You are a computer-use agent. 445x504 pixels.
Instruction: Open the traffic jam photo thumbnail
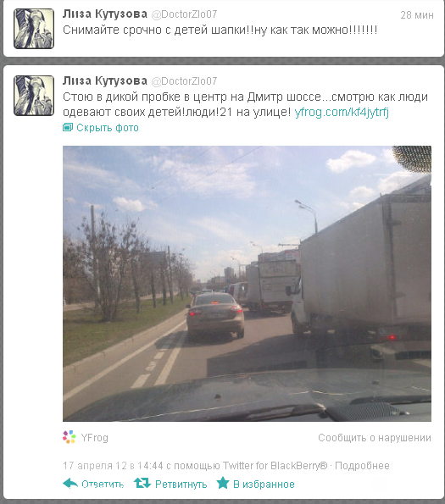(247, 284)
